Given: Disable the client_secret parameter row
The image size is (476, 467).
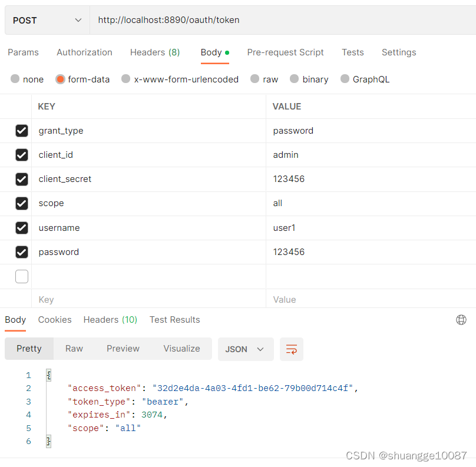Looking at the screenshot, I should tap(22, 178).
